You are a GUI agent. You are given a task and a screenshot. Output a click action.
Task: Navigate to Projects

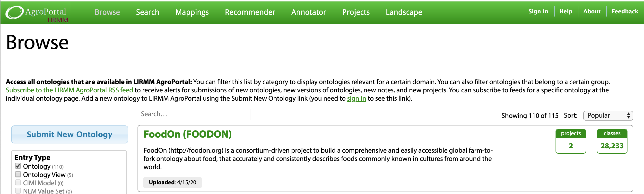pos(356,12)
